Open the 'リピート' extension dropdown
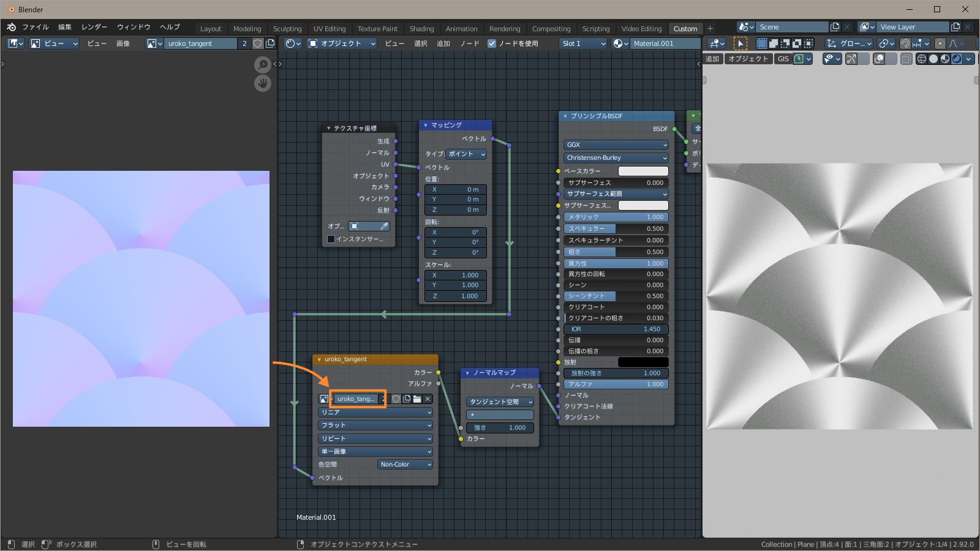The height and width of the screenshot is (551, 980). tap(375, 439)
